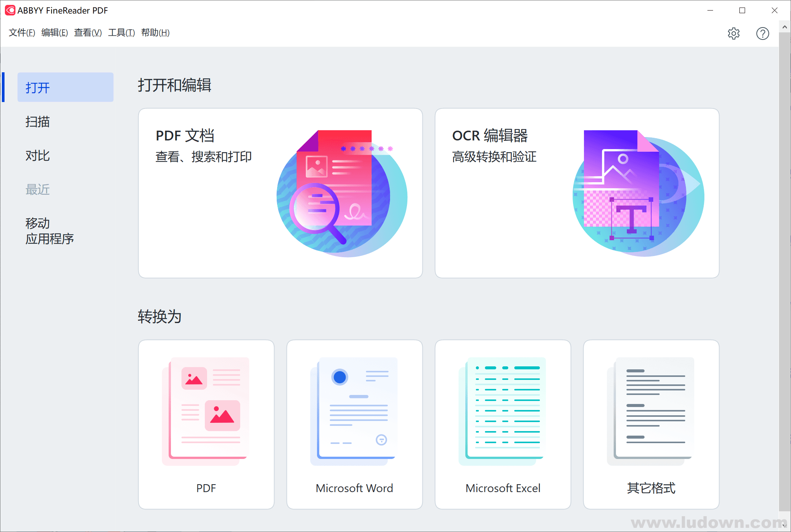
Task: Choose Microsoft Excel conversion label
Action: click(503, 488)
